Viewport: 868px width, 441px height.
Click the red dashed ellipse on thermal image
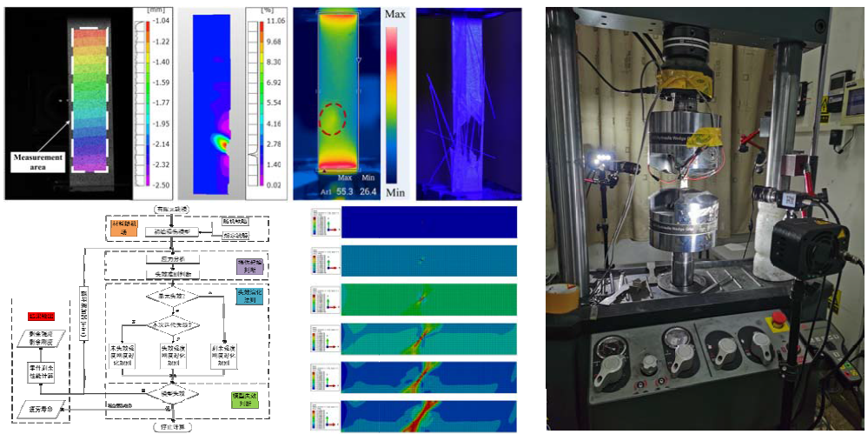[x=332, y=119]
